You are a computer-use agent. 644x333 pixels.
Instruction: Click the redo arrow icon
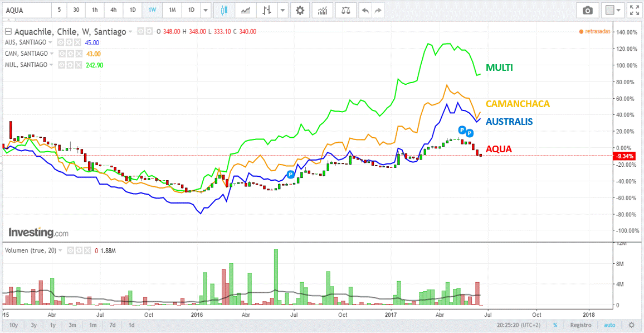tap(378, 10)
